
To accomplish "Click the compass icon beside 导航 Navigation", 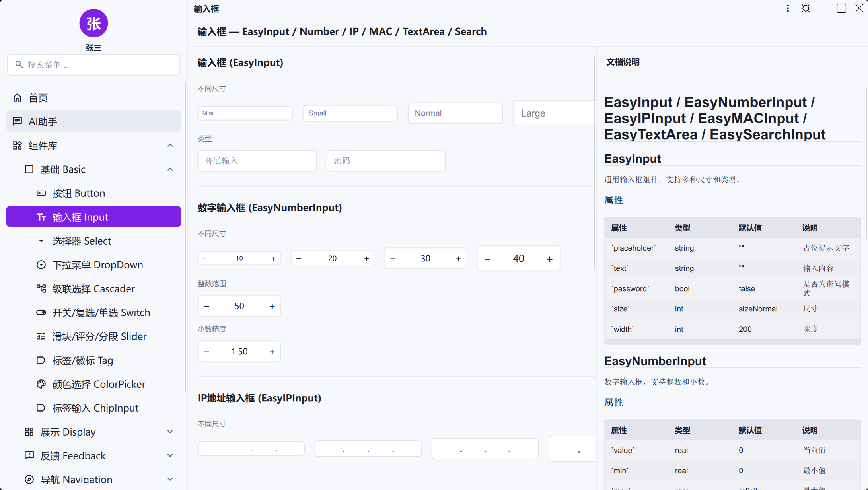I will point(29,480).
